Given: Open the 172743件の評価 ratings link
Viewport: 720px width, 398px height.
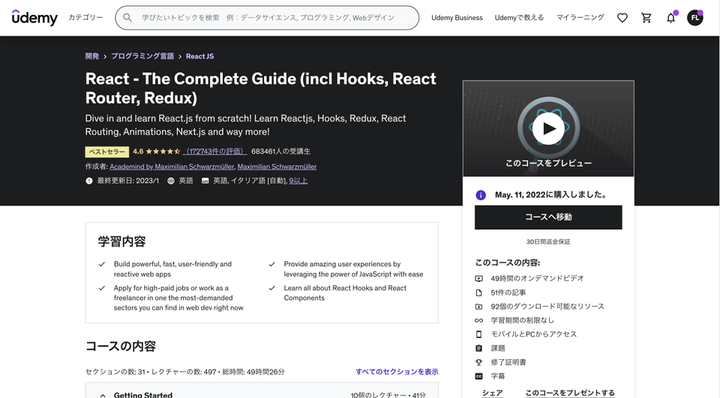Looking at the screenshot, I should pos(215,151).
